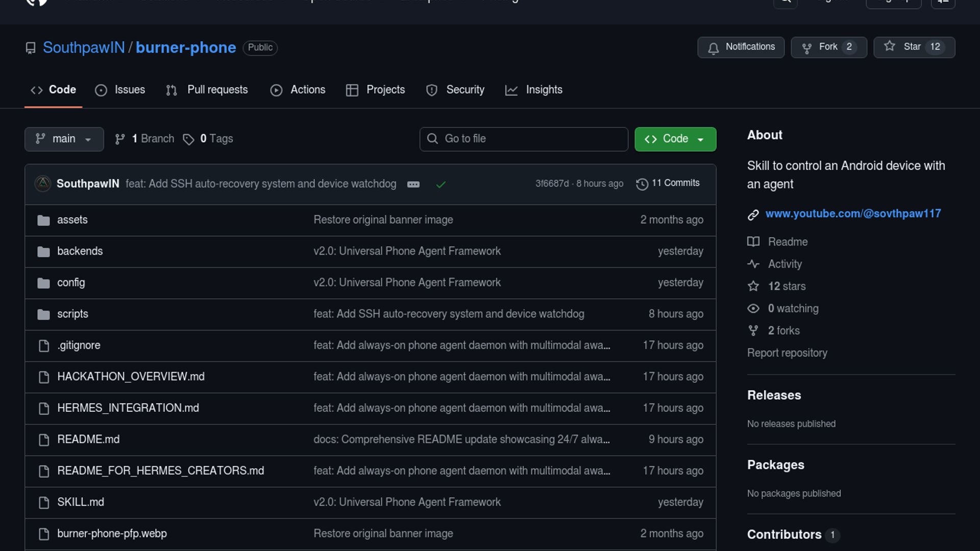
Task: Click the 0 watching eye icon
Action: click(x=753, y=309)
